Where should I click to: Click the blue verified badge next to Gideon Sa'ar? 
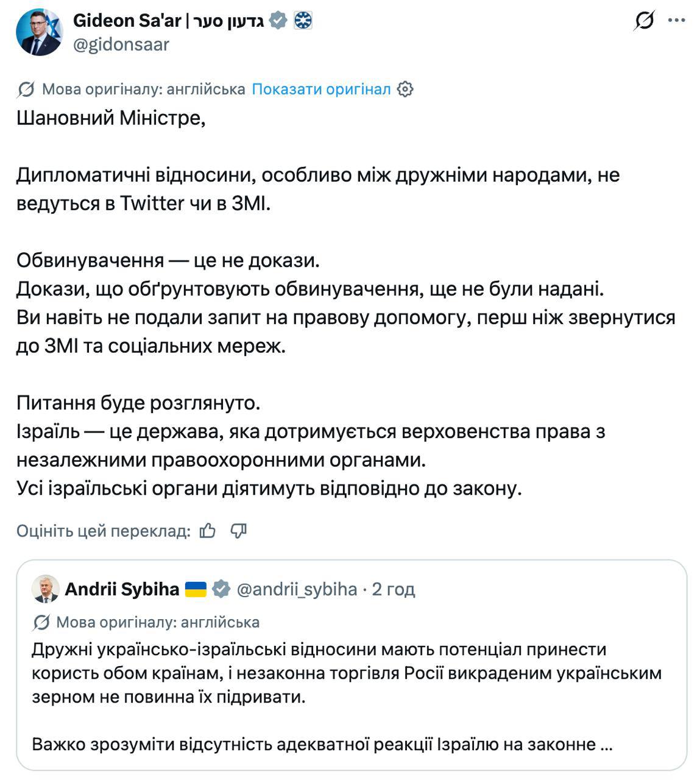click(x=278, y=21)
